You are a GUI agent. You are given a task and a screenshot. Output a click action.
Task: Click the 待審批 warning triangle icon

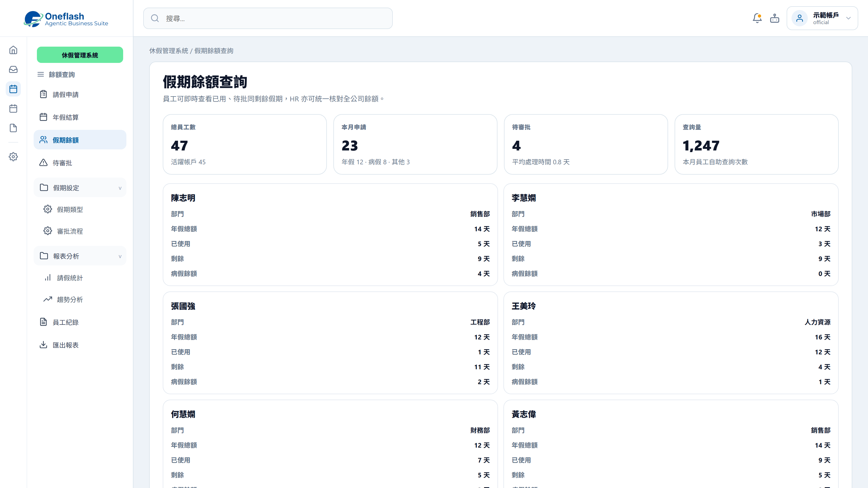point(43,163)
